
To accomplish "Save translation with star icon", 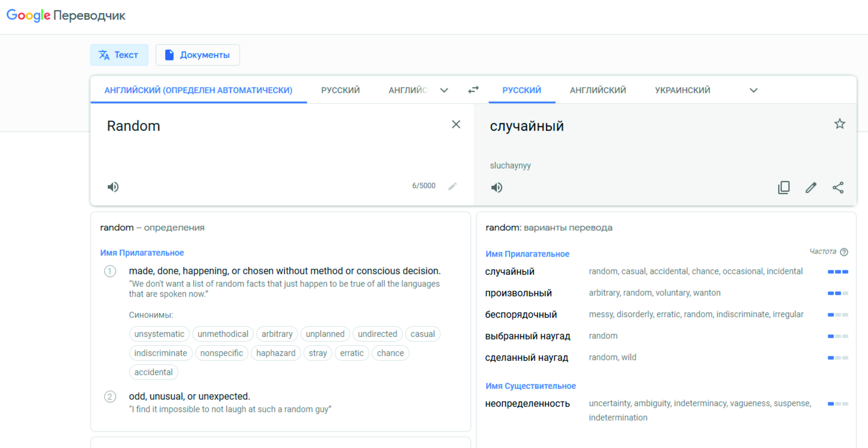I will click(839, 124).
